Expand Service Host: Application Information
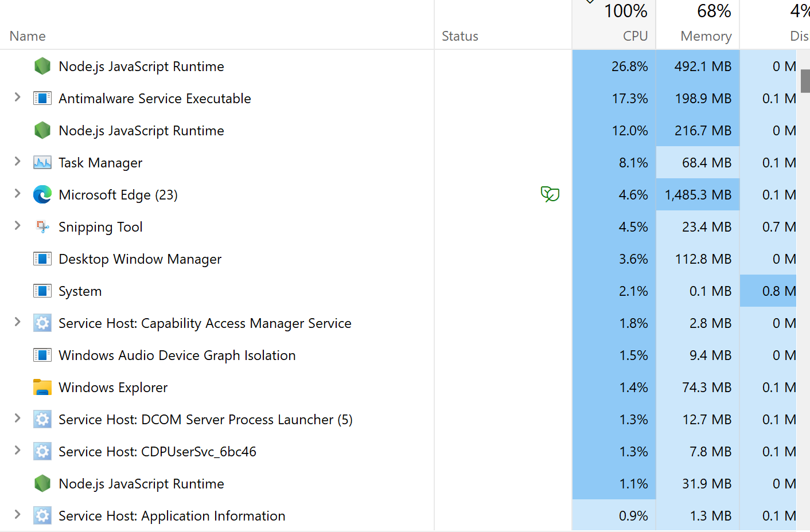Image resolution: width=810 pixels, height=532 pixels. (17, 515)
